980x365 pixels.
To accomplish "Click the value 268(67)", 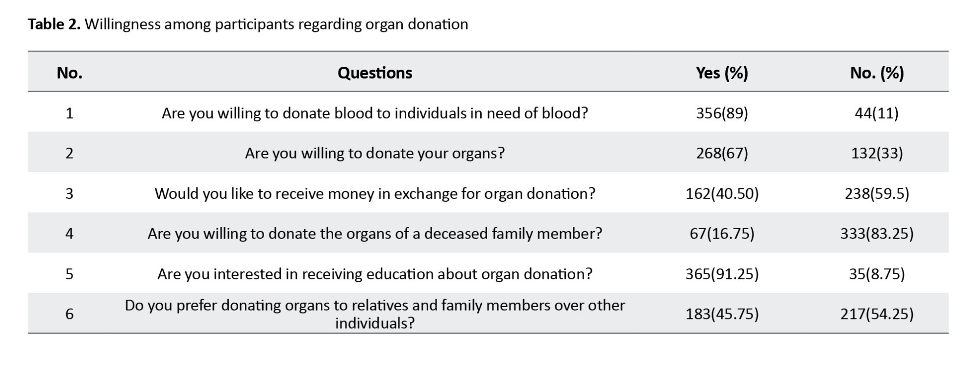I will (722, 153).
